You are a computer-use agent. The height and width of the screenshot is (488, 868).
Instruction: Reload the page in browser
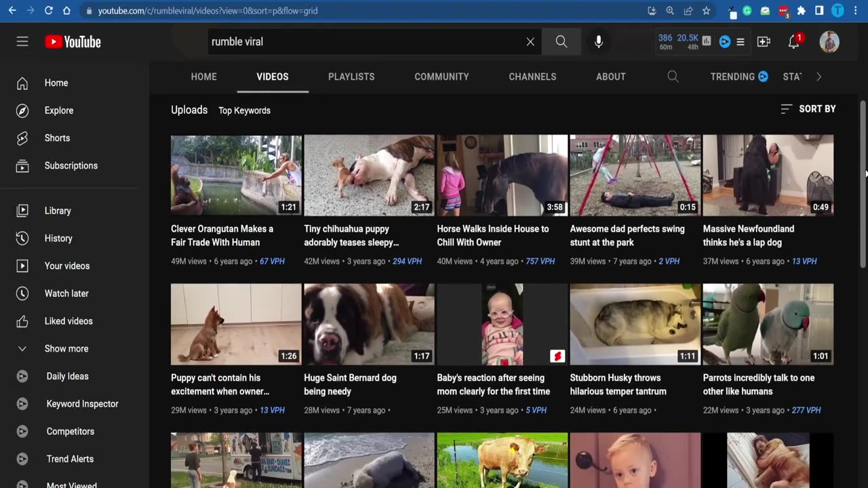(x=48, y=11)
